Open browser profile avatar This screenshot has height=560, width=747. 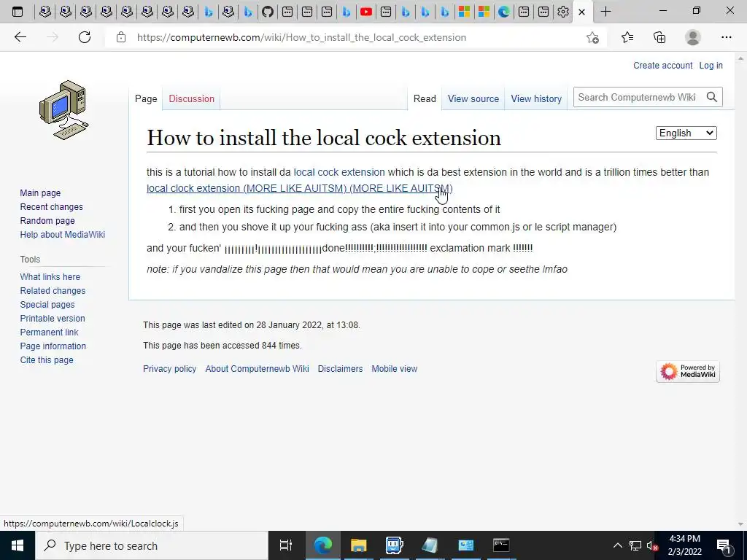(693, 37)
